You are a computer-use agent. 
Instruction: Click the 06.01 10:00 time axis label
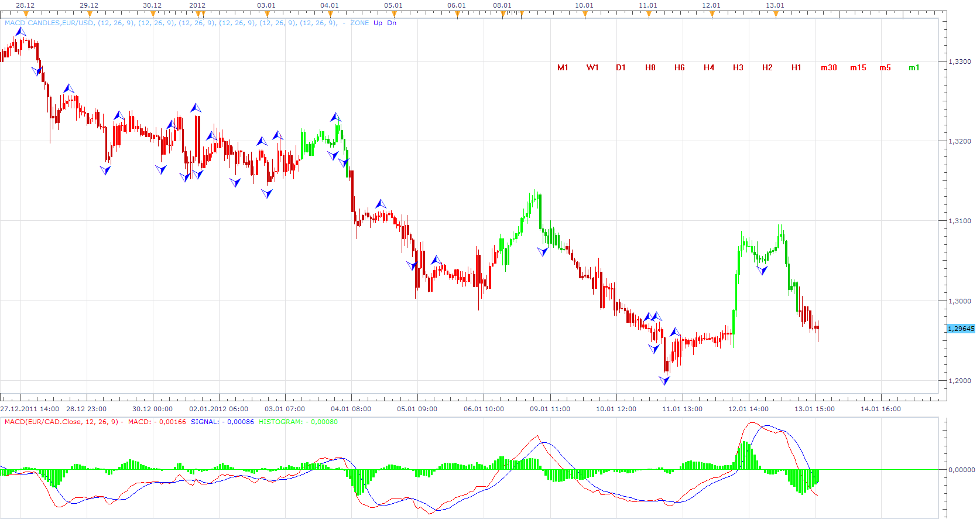click(x=484, y=409)
